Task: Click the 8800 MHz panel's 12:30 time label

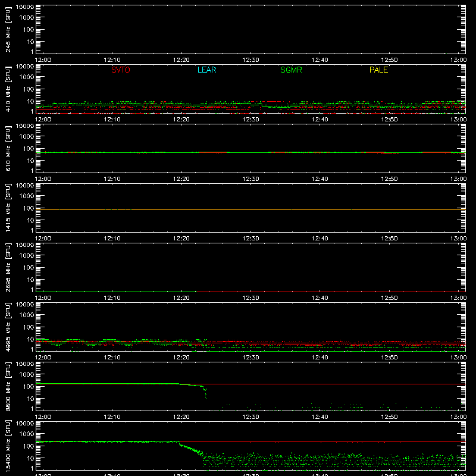Action: pyautogui.click(x=250, y=417)
